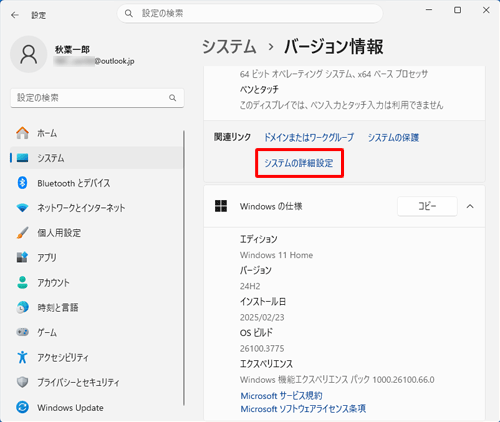
Task: Click the OS build value 26100.3775
Action: [262, 348]
